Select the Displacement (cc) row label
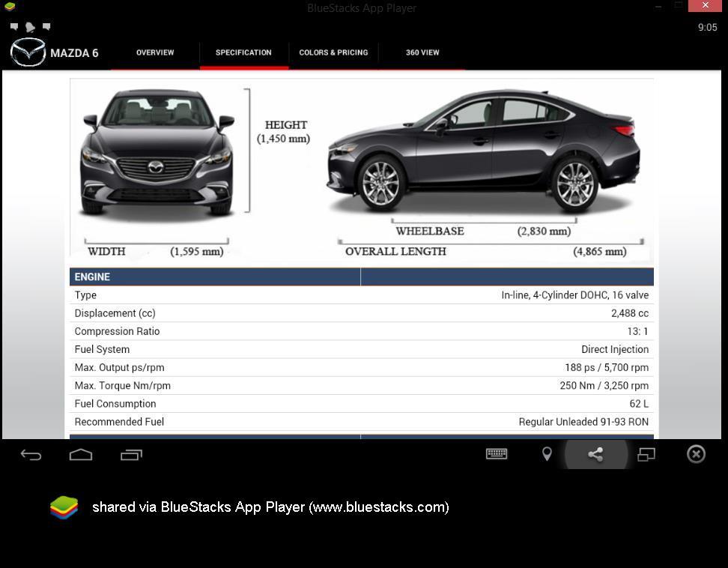 (x=115, y=313)
